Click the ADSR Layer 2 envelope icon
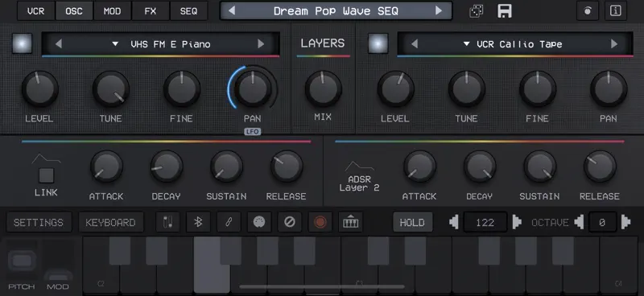Image resolution: width=644 pixels, height=296 pixels. [x=359, y=166]
